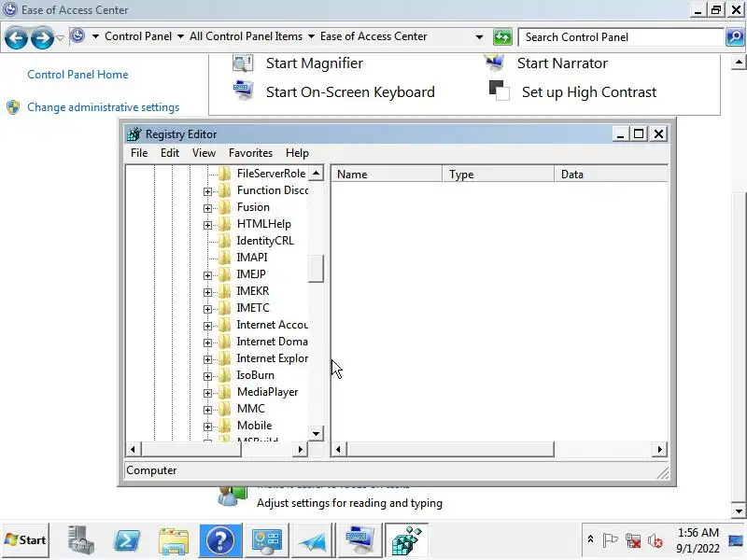Expand the IMEKR registry key
This screenshot has height=560, width=747.
pos(207,292)
